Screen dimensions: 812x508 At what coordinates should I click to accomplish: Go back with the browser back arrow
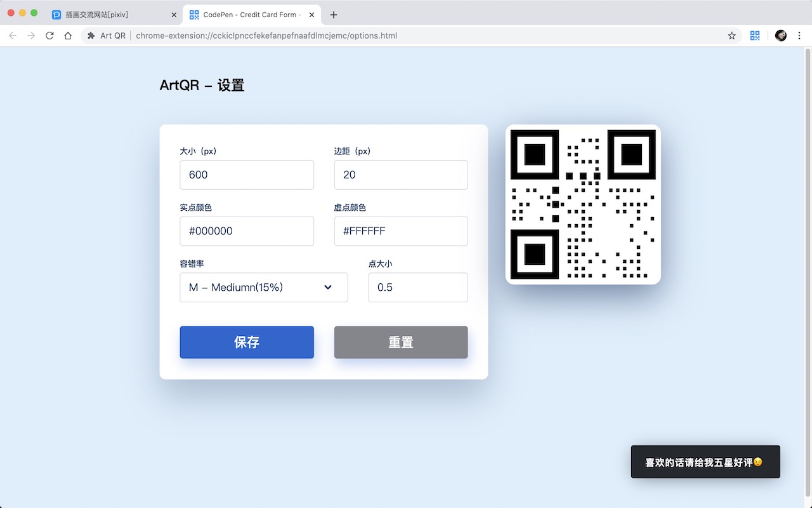pos(13,36)
